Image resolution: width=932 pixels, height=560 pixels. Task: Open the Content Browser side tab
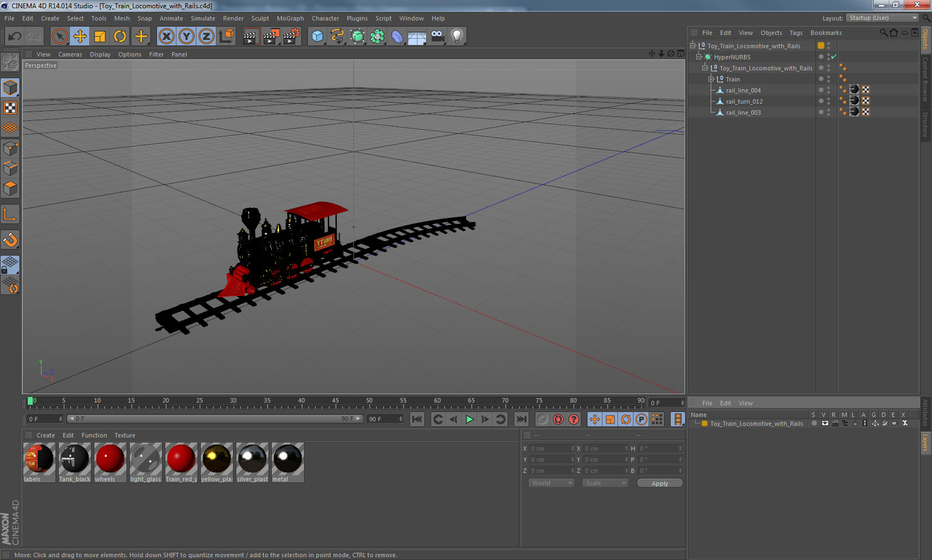coord(925,79)
